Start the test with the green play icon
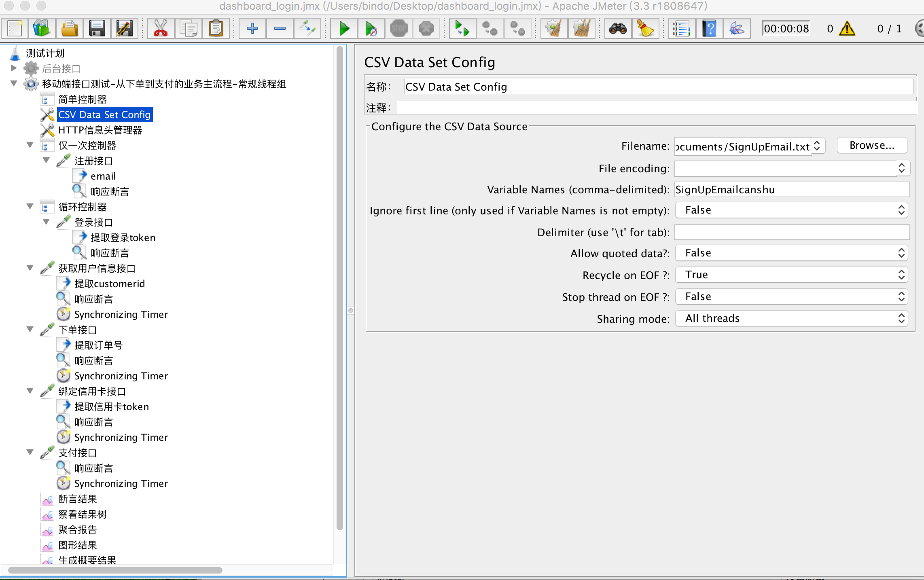924x580 pixels. [x=343, y=28]
